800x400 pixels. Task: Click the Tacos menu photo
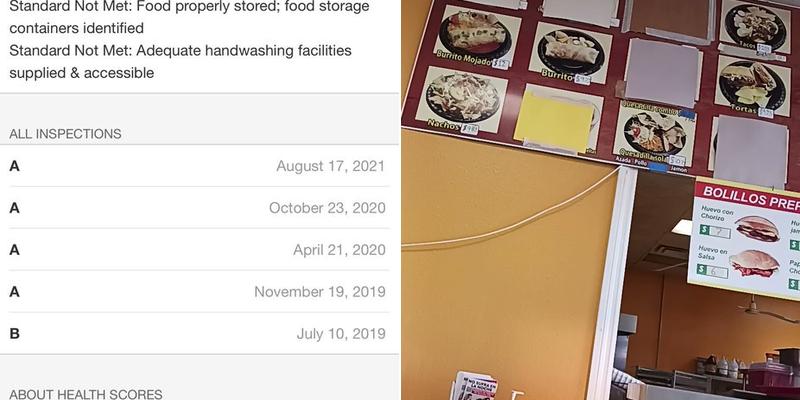[756, 26]
